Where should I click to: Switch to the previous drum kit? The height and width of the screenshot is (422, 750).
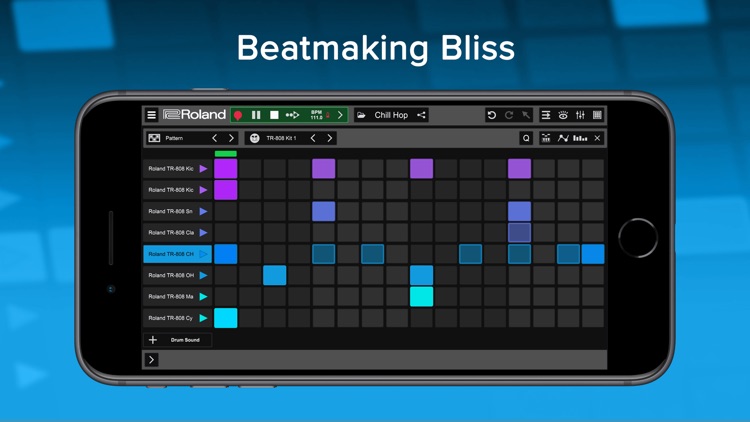coord(313,138)
